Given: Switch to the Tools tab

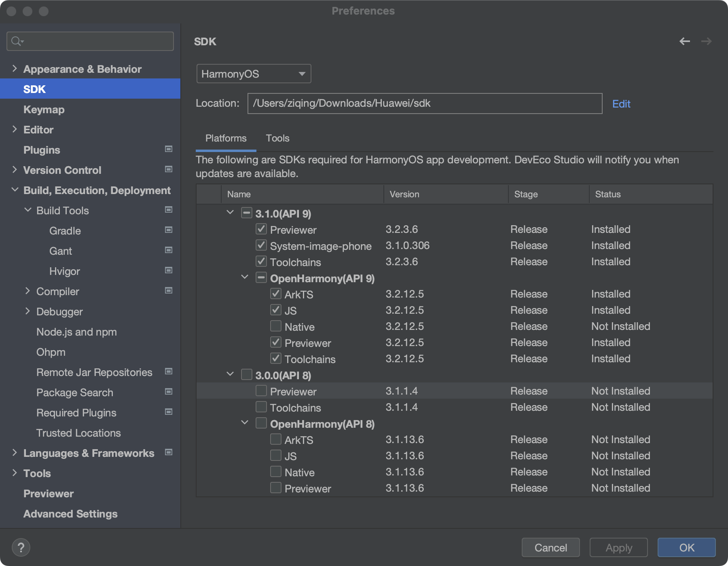Looking at the screenshot, I should pyautogui.click(x=277, y=138).
